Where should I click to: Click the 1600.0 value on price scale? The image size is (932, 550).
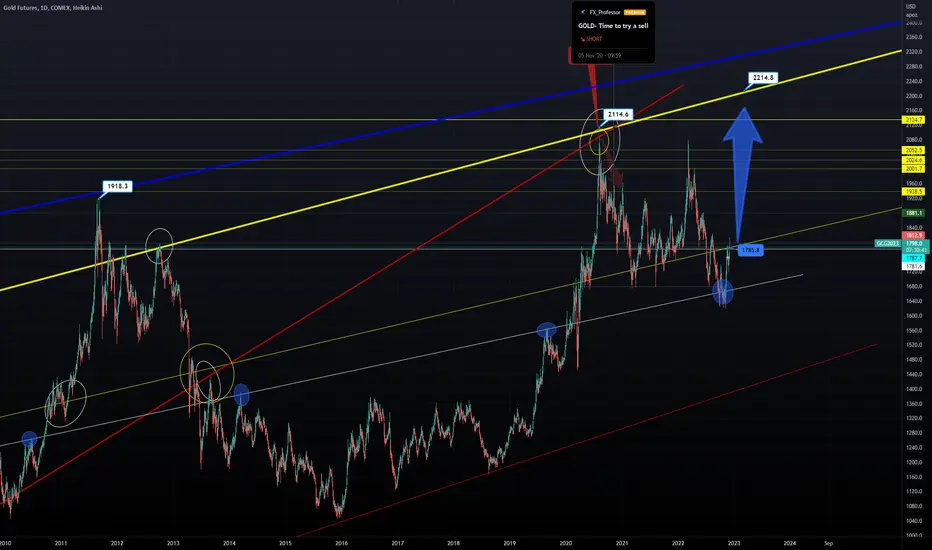[x=914, y=316]
